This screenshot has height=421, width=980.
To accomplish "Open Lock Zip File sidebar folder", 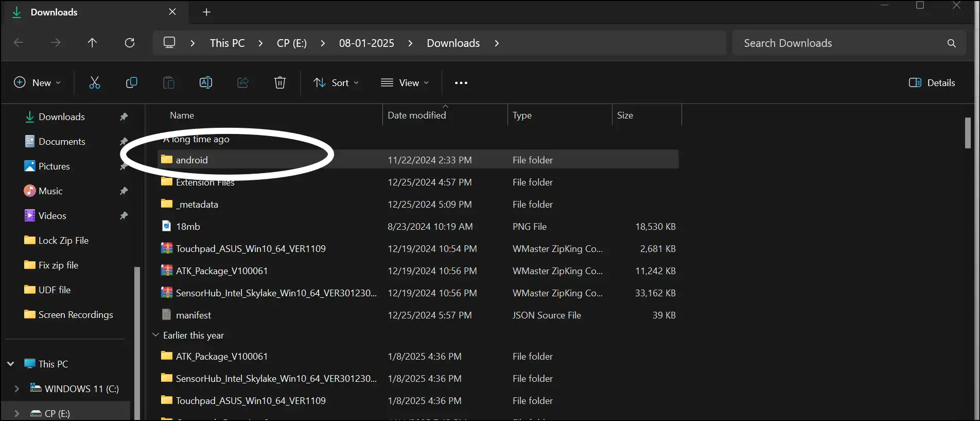I will click(63, 241).
